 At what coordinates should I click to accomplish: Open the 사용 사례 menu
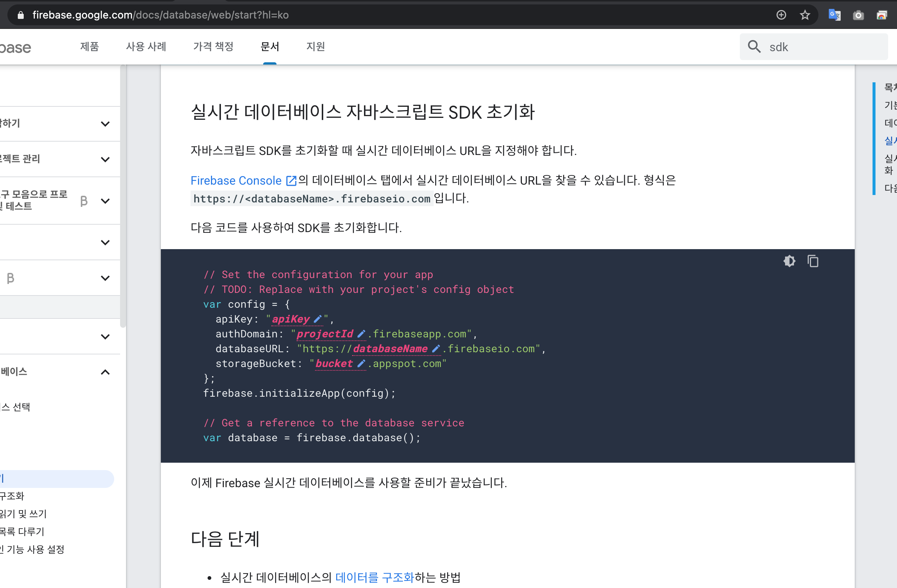[146, 47]
